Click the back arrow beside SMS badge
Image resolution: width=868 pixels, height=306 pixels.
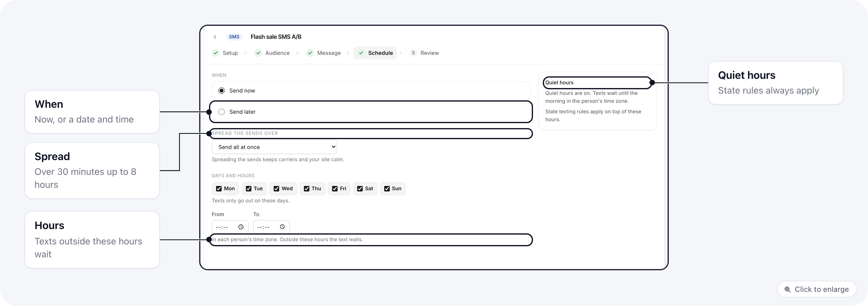pyautogui.click(x=215, y=37)
